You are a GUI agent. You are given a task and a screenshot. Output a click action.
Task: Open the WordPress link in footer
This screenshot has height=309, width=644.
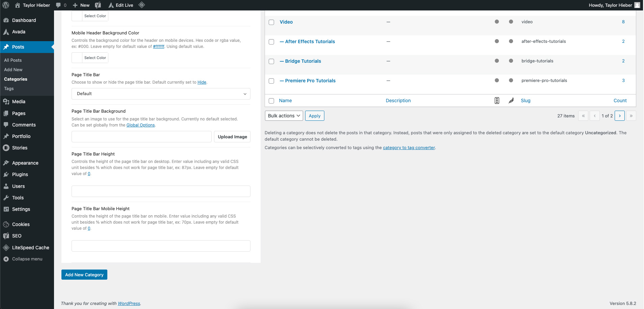tap(129, 304)
